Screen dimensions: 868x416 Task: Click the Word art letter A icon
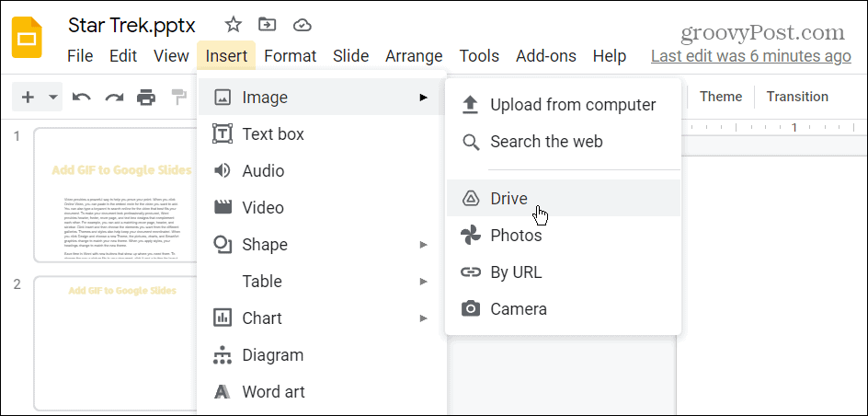(222, 392)
